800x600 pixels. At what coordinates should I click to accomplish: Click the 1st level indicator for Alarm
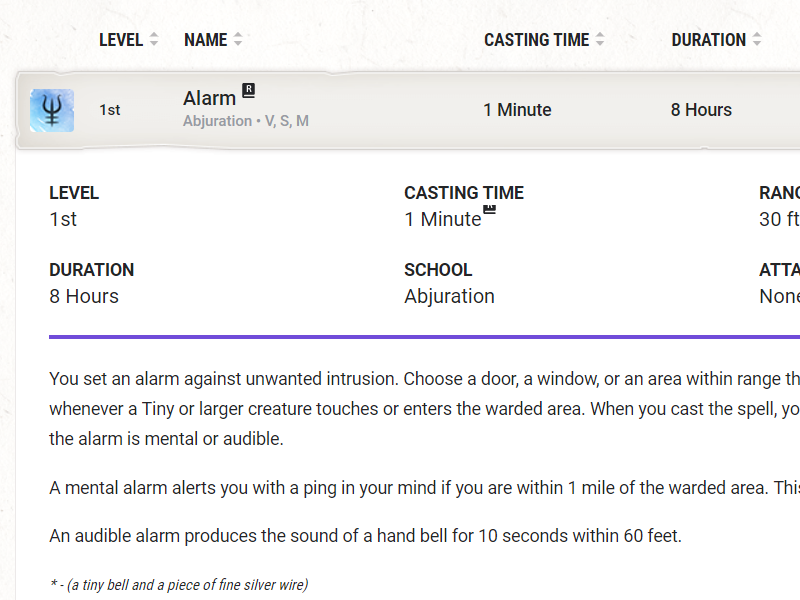[108, 110]
